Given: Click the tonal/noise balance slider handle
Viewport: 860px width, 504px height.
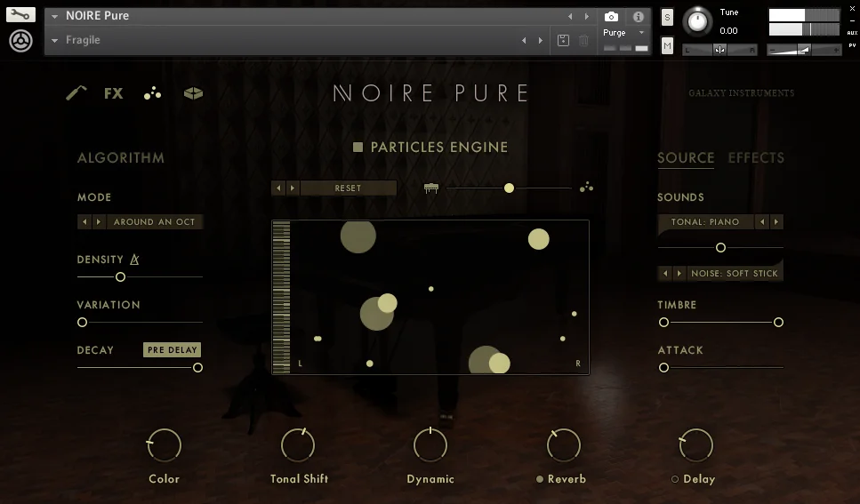Looking at the screenshot, I should pos(720,248).
